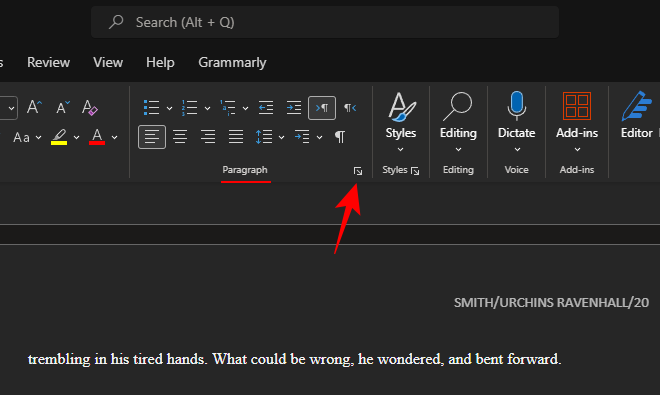Click the font size dropdown arrow
Image resolution: width=660 pixels, height=395 pixels.
[x=11, y=108]
